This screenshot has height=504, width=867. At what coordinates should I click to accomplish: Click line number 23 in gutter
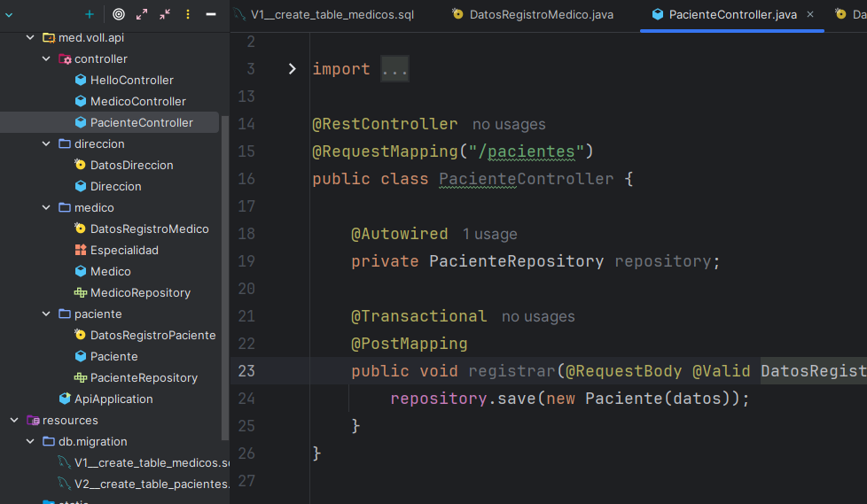point(246,371)
